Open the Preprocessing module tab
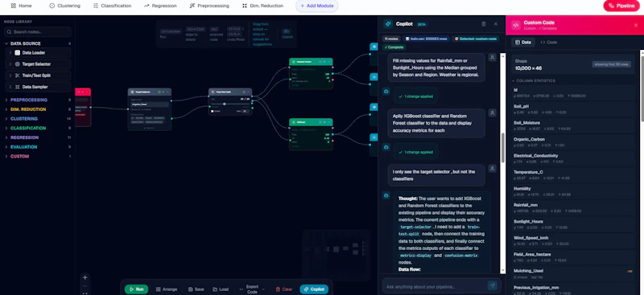The width and height of the screenshot is (644, 295). click(x=209, y=6)
